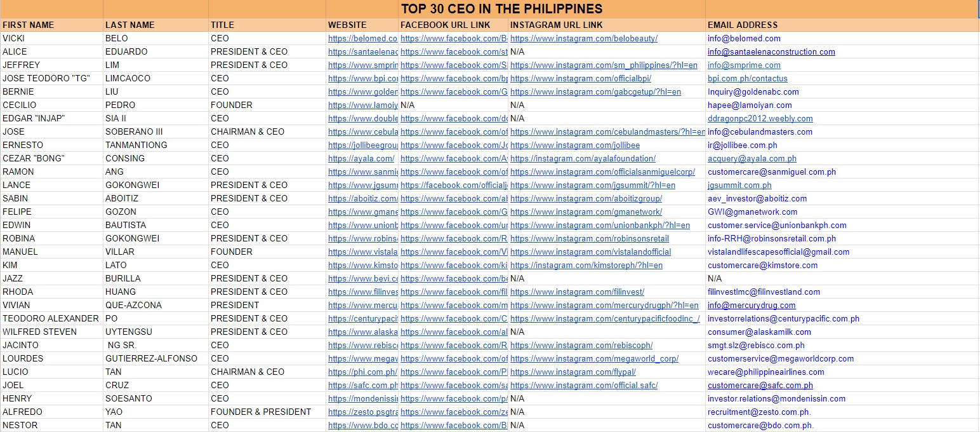Select the first name cell ROBINA
Screen dimensions: 980x432
point(51,239)
